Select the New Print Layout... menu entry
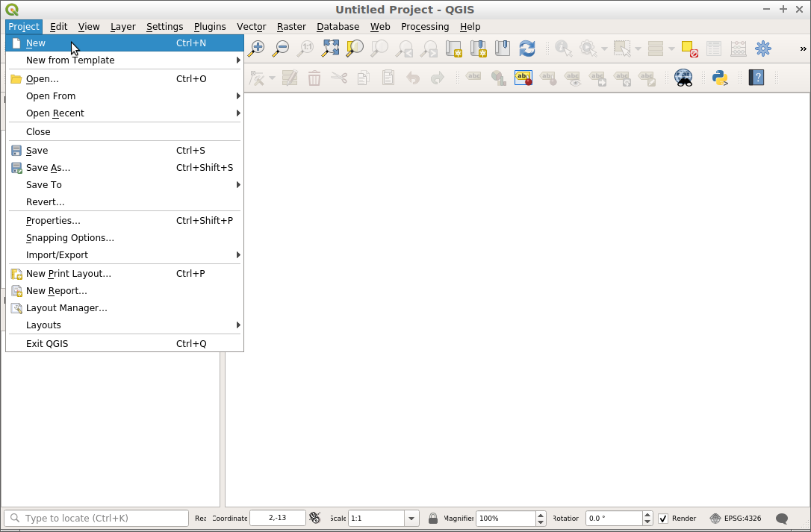Viewport: 811px width, 532px height. [125, 274]
